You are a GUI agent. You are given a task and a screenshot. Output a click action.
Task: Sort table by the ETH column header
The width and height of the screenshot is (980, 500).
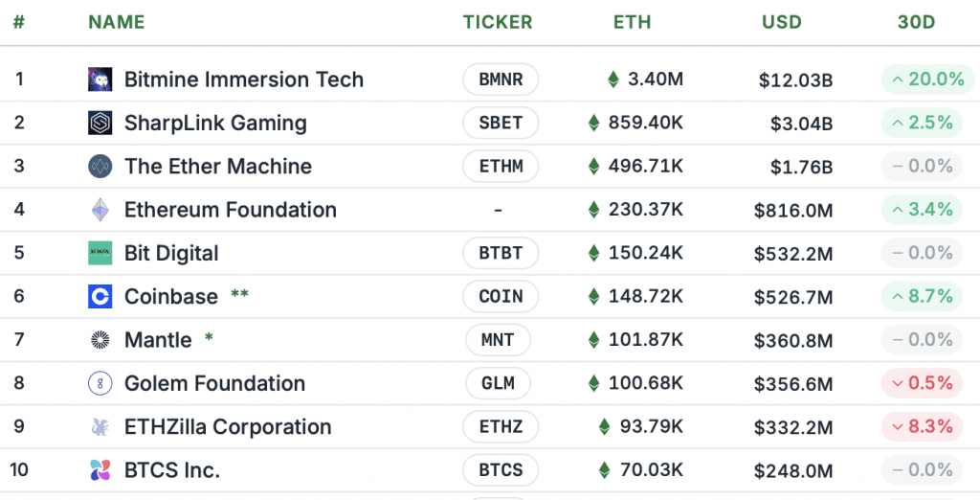click(x=632, y=22)
